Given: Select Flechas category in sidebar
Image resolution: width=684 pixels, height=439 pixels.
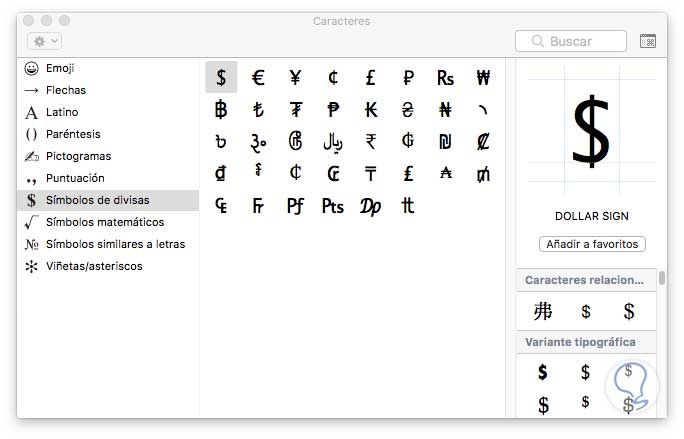Looking at the screenshot, I should coord(66,90).
